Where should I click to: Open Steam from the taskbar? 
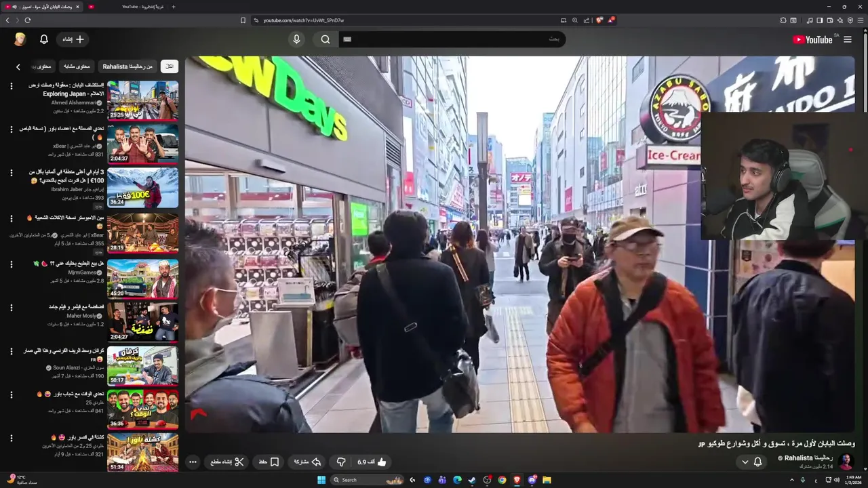(472, 480)
